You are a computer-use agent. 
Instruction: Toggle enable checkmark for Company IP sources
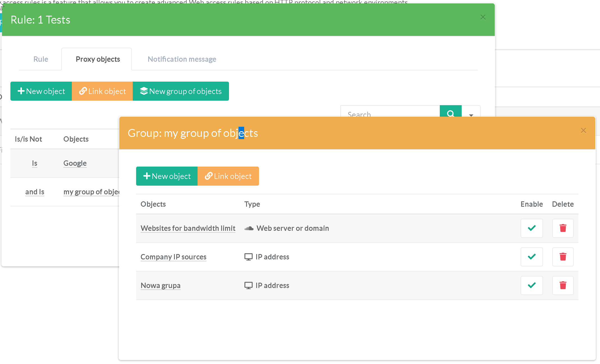pyautogui.click(x=532, y=257)
